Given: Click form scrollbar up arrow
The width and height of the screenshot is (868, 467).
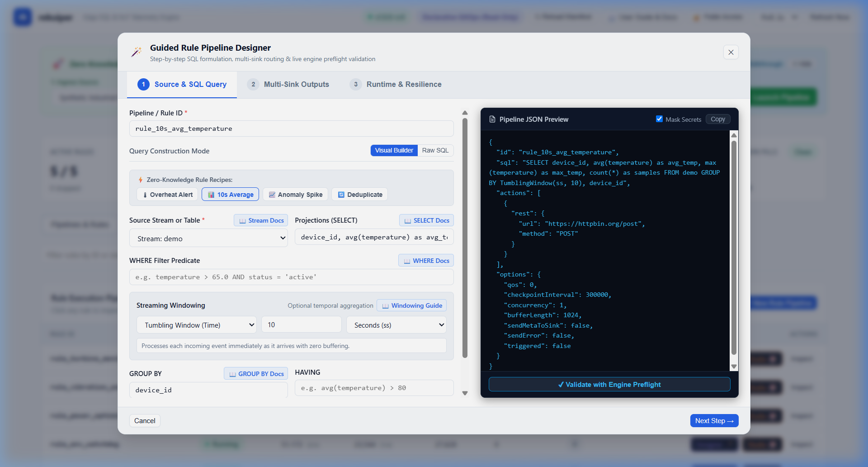Looking at the screenshot, I should pos(465,113).
